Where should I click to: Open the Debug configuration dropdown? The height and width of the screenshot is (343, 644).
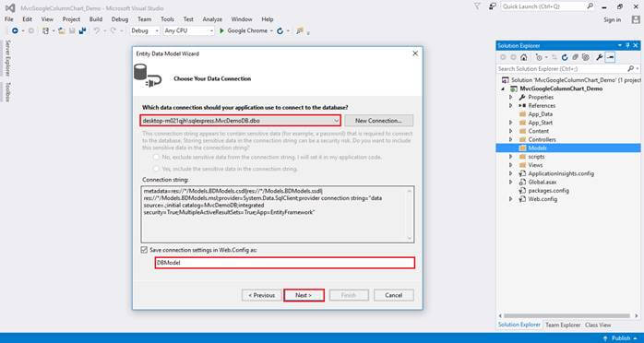(x=157, y=30)
